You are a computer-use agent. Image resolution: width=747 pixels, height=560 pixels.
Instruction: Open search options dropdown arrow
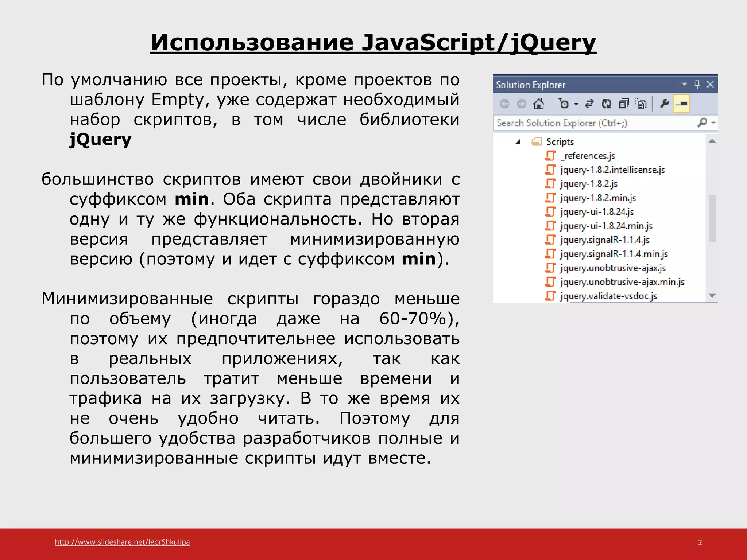tap(713, 123)
